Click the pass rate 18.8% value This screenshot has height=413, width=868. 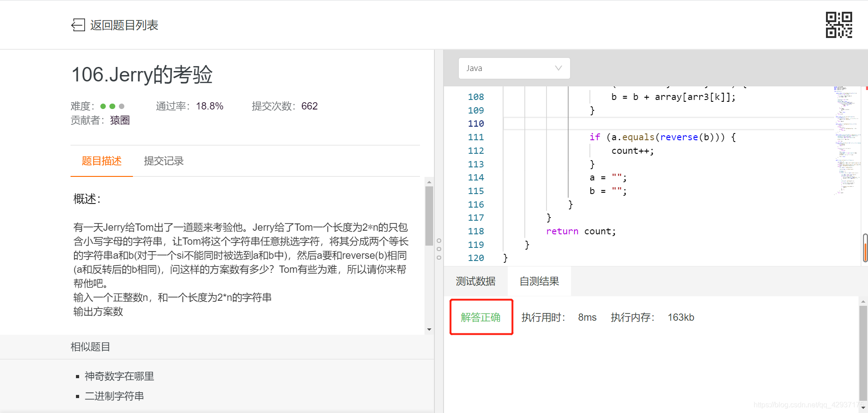pyautogui.click(x=210, y=106)
